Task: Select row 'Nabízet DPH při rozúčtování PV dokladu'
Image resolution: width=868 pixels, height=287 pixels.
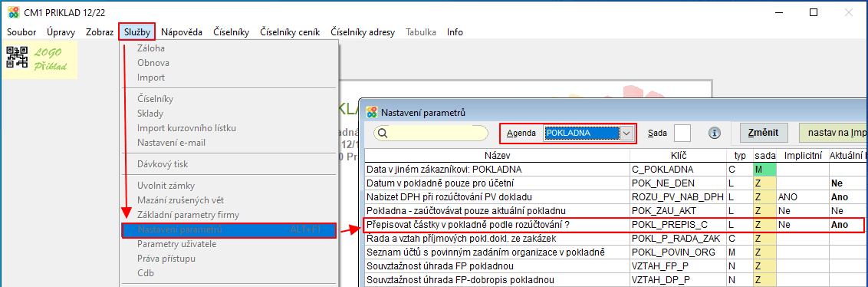Action: coord(616,196)
